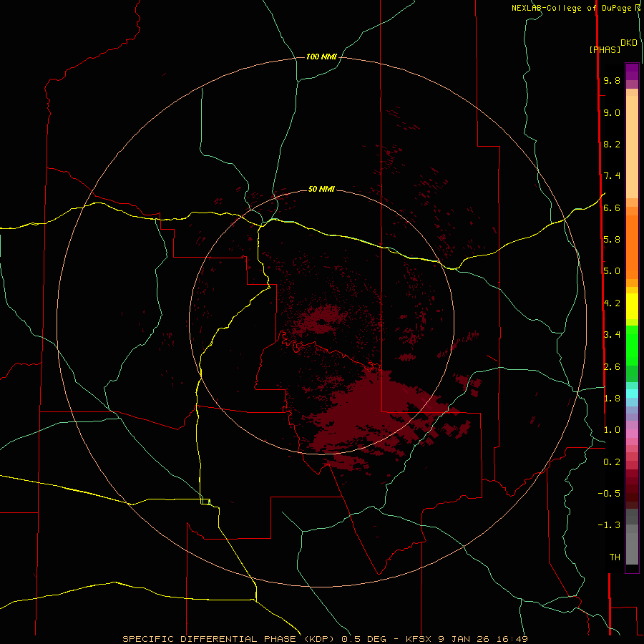Click the -1.3 scale label
Viewport: 644px width, 644px height.
point(609,525)
